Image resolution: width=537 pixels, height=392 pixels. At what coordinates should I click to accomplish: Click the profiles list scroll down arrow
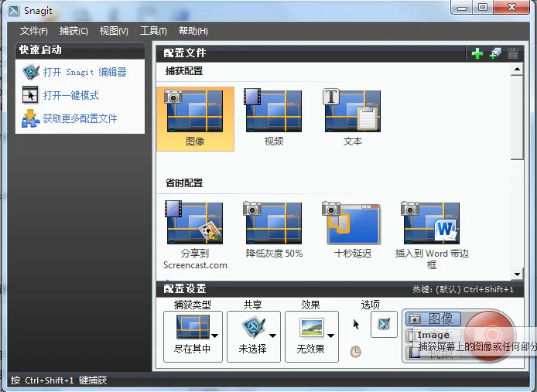click(x=517, y=274)
